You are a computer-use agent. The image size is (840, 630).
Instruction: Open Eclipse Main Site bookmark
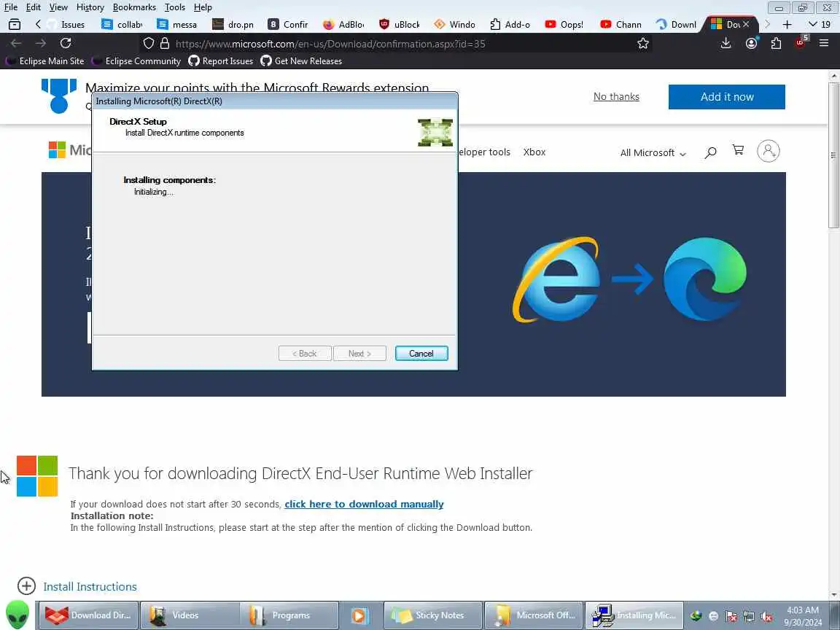45,61
